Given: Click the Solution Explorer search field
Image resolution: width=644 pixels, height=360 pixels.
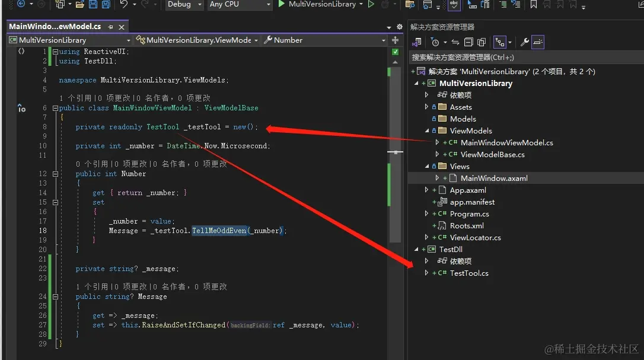Looking at the screenshot, I should click(526, 57).
